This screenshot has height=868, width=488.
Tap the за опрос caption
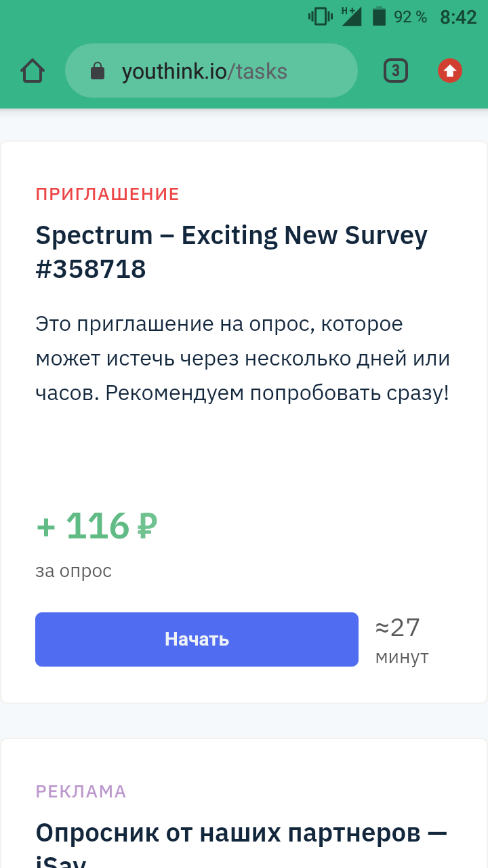pos(73,571)
